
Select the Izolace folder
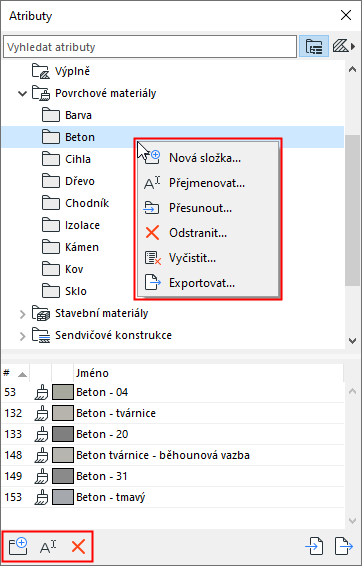point(71,225)
